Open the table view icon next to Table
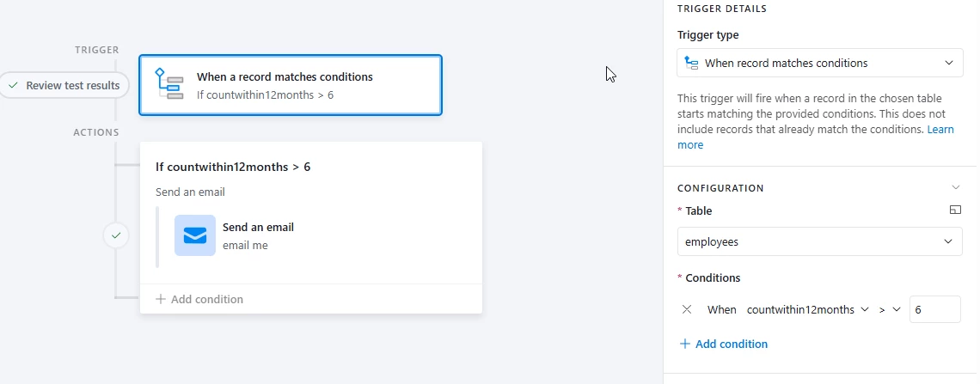The width and height of the screenshot is (980, 384). (x=954, y=210)
